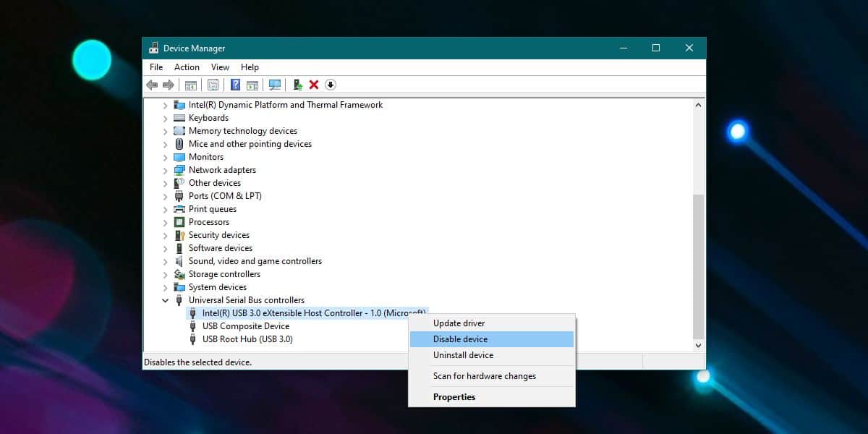Click the Keyboards category icon

[179, 118]
